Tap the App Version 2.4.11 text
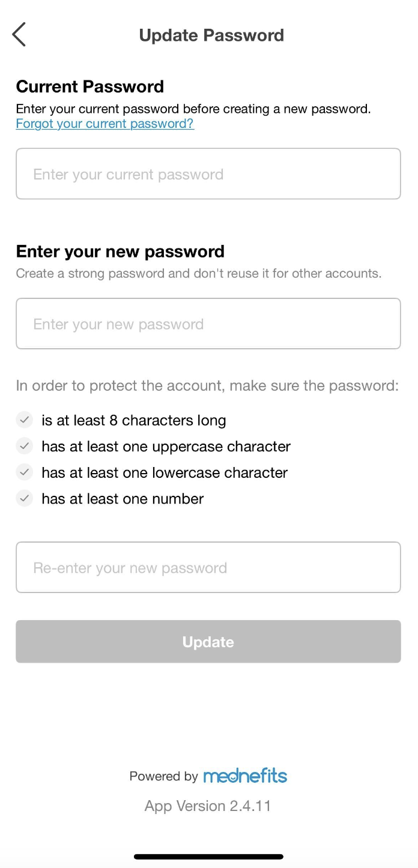Image resolution: width=418 pixels, height=868 pixels. click(x=208, y=806)
